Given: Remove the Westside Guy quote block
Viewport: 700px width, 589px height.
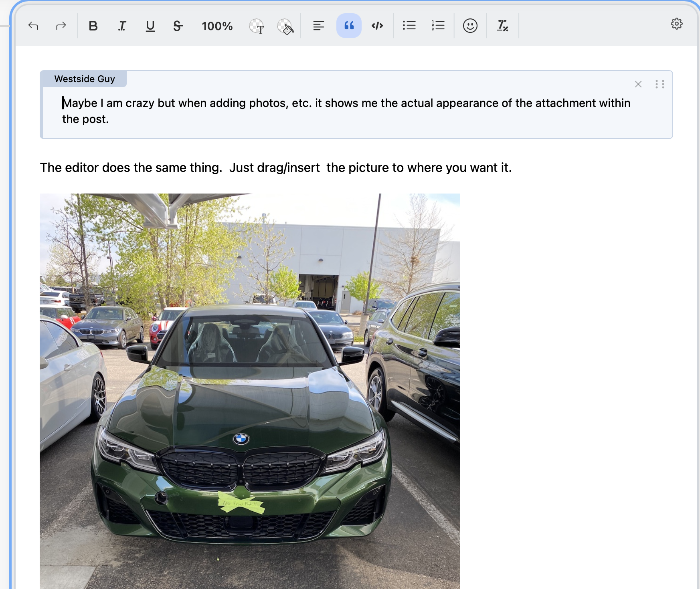Looking at the screenshot, I should pos(638,84).
